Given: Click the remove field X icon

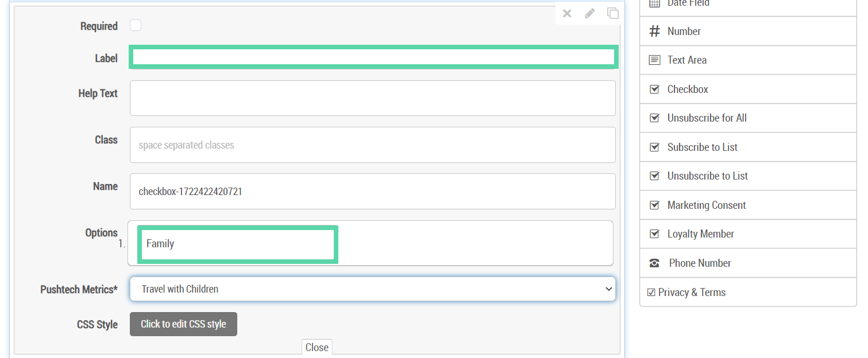Looking at the screenshot, I should point(567,13).
